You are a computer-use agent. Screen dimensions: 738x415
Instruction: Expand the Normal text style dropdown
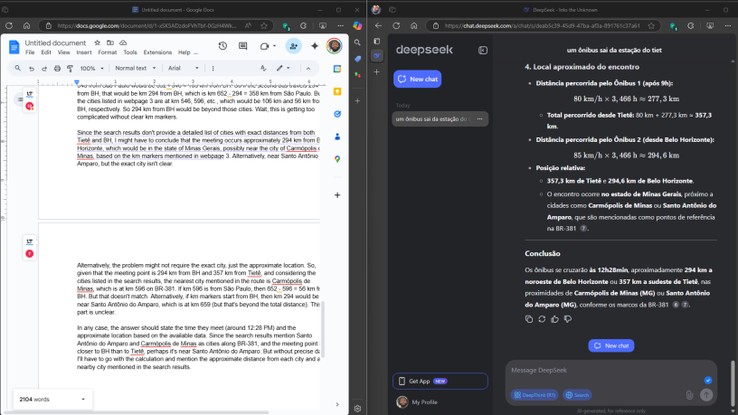135,69
